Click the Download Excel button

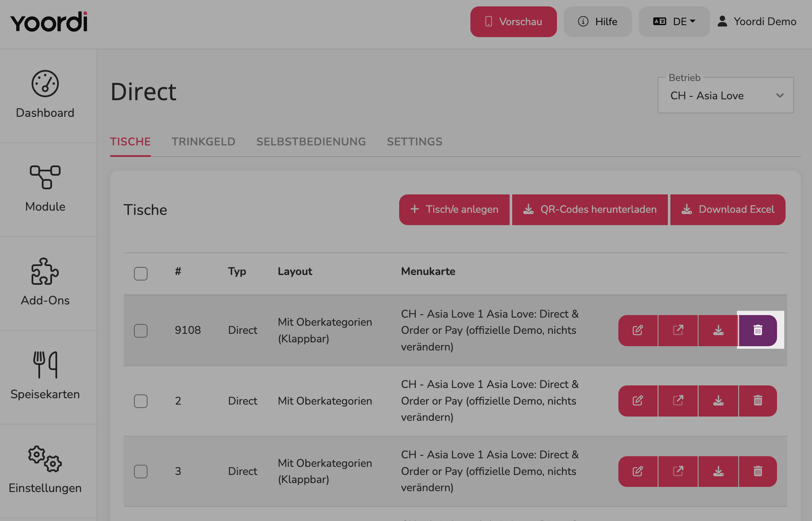(728, 210)
